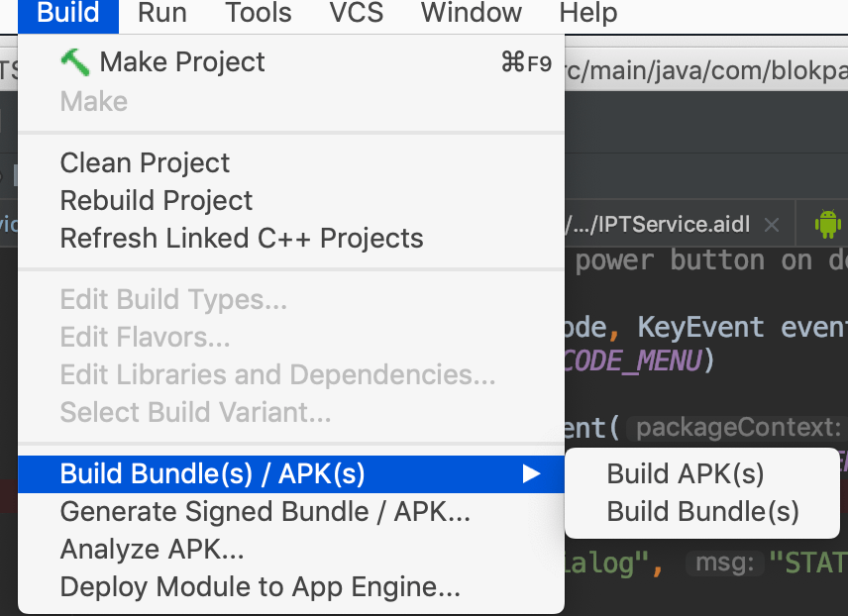Open the Help menu
848x616 pixels.
click(x=587, y=13)
